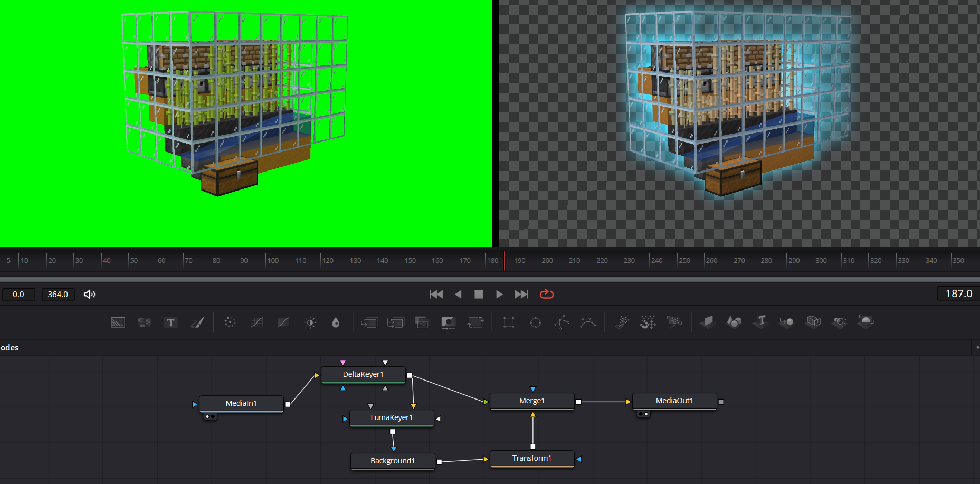
Task: Add a Hue Curves node
Action: tap(283, 322)
